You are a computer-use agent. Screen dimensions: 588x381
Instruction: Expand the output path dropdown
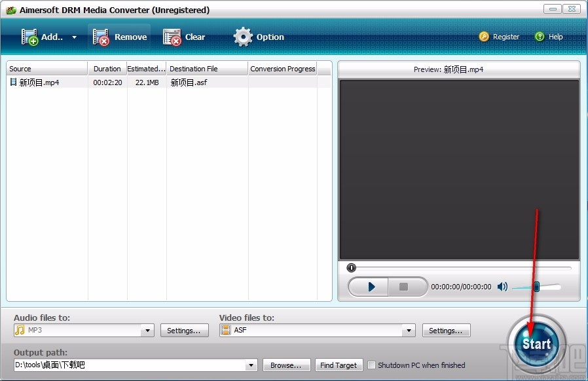pos(250,365)
